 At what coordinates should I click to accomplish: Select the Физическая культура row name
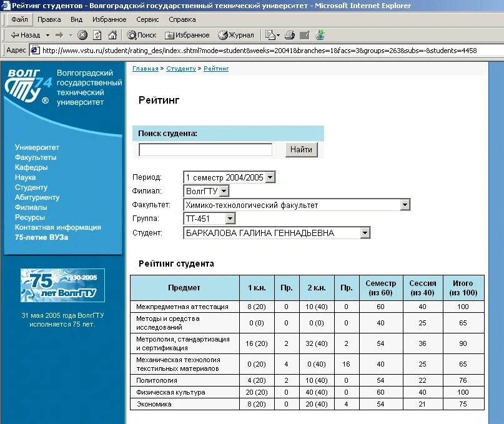point(170,392)
